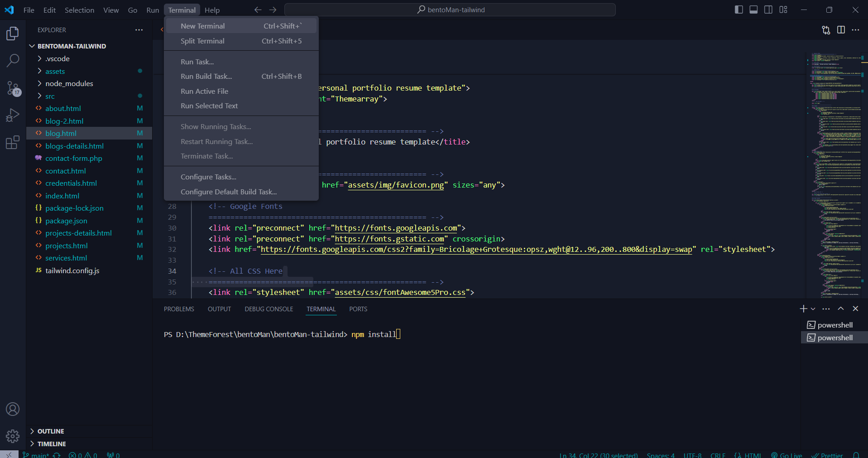This screenshot has height=458, width=868.
Task: Select Configure Default Build Task... entry
Action: [241, 192]
